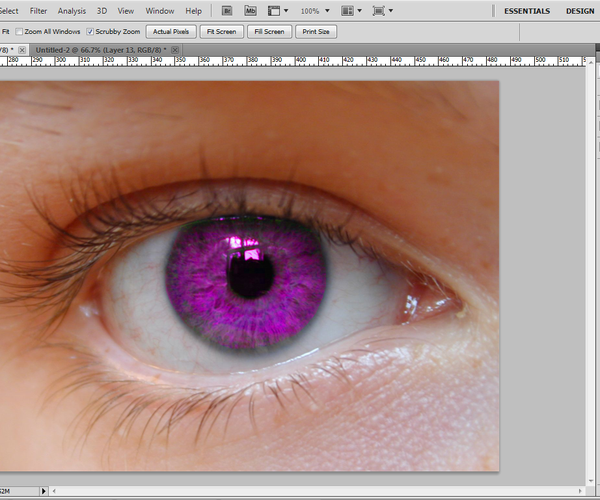Click the View Extras icon
600x500 pixels.
[x=274, y=11]
